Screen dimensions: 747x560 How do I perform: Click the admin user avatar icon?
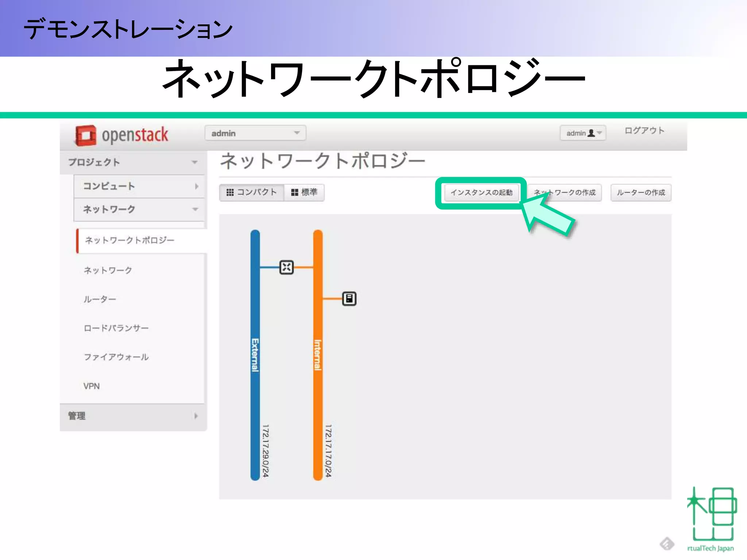591,133
